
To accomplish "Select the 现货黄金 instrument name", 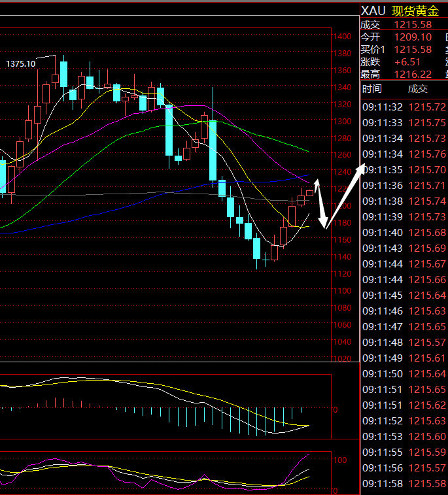I will point(415,11).
